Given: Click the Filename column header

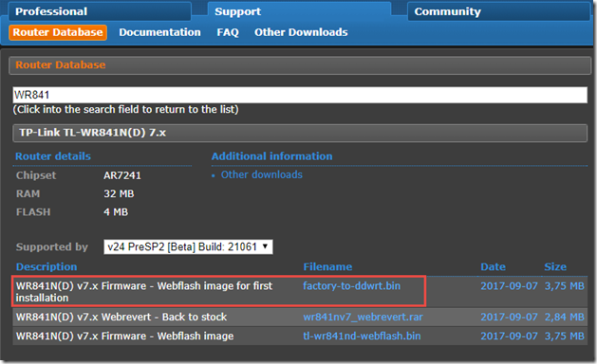Looking at the screenshot, I should point(327,266).
